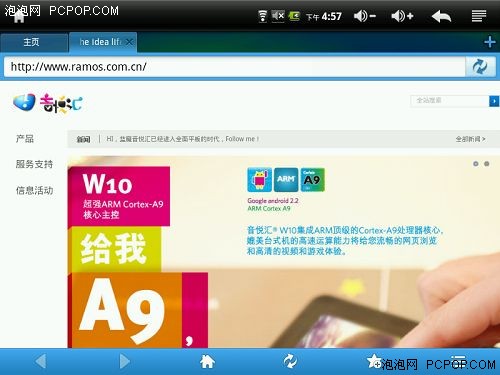500x375 pixels.
Task: Click the green 'ARM Cortex A9' caption
Action: (269, 209)
